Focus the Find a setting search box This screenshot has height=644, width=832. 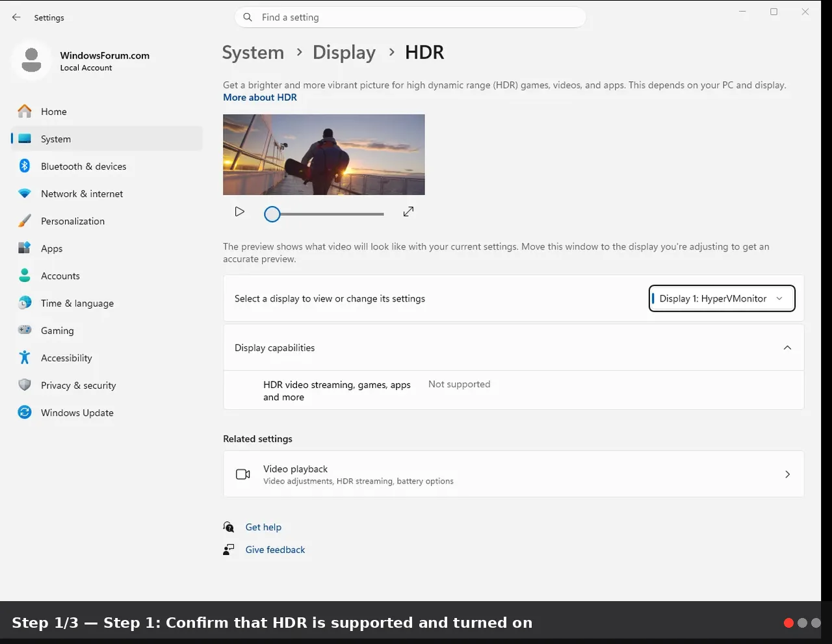click(410, 18)
